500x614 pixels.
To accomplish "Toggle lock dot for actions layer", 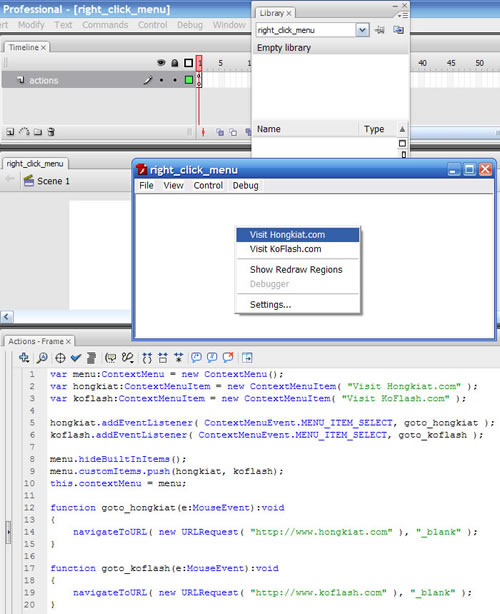I will pos(175,80).
